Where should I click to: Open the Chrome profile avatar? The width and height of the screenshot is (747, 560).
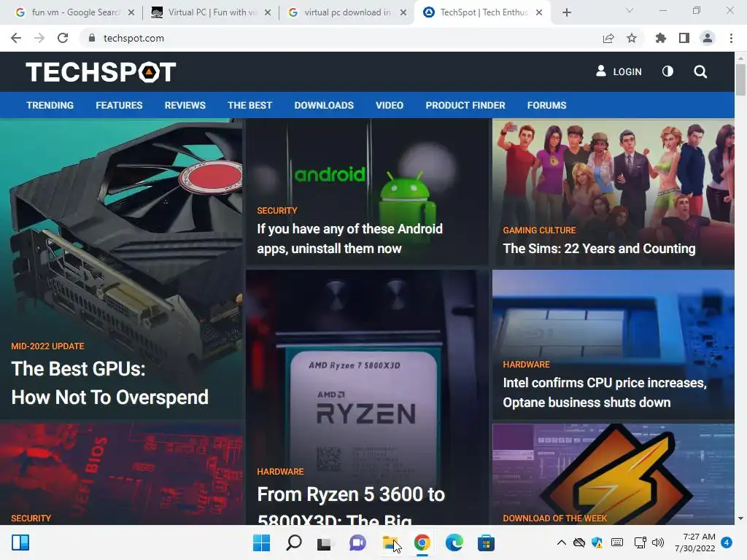point(708,38)
